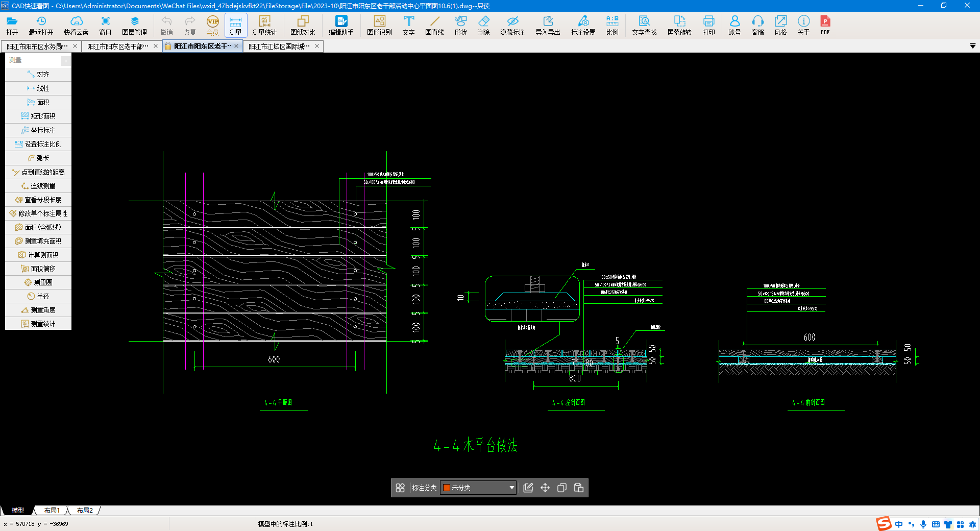
Task: Click 图形识别 shape recognition icon
Action: click(x=379, y=25)
